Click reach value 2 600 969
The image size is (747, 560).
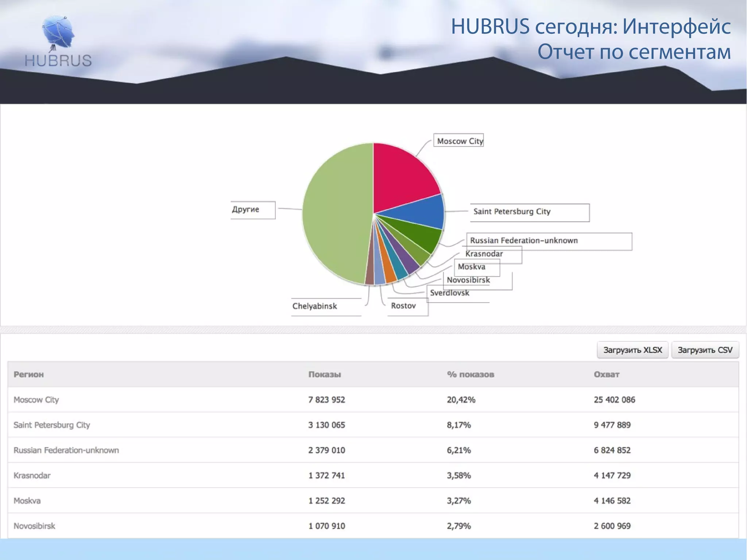click(612, 526)
